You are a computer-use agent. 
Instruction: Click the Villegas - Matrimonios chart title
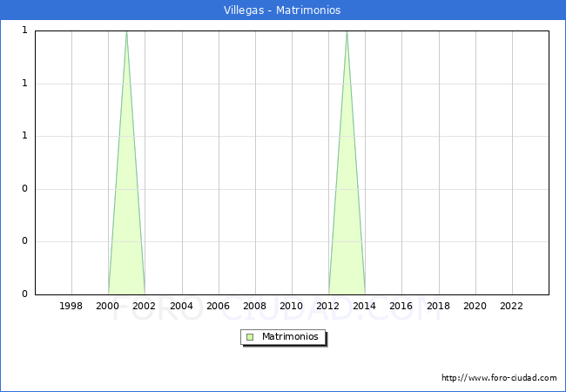point(283,10)
